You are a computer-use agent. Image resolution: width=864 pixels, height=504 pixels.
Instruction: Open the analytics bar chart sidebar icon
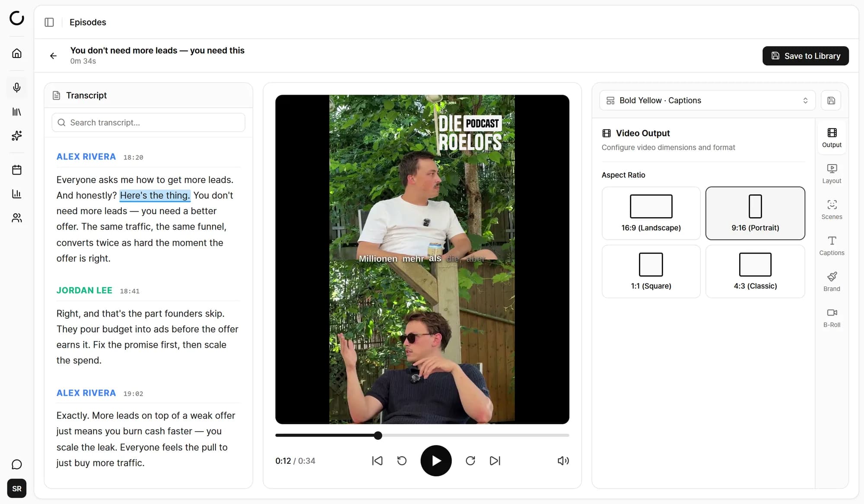pos(17,194)
